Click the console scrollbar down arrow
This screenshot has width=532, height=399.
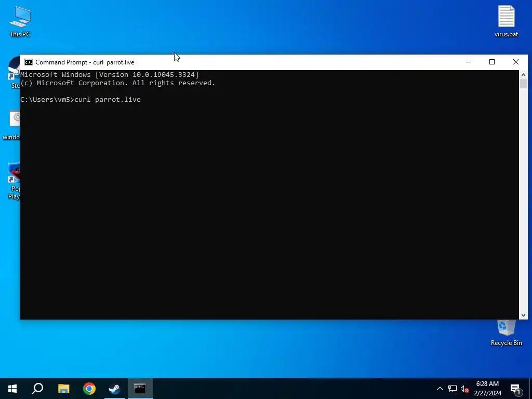coord(523,315)
